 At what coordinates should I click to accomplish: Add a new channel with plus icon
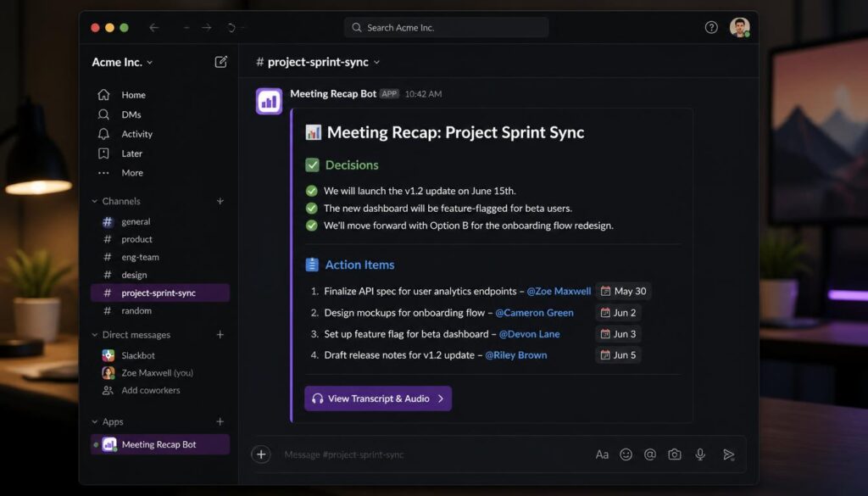(220, 201)
